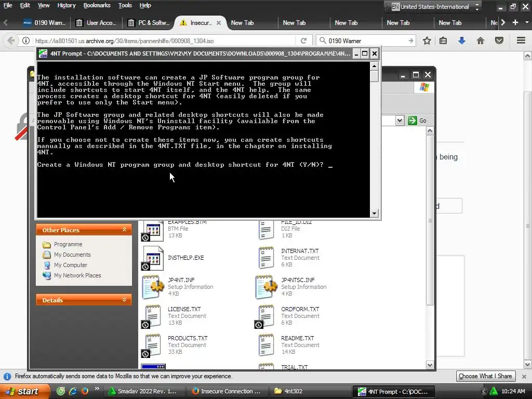Viewport: 532px width, 399px height.
Task: Collapse the Other Places panel
Action: (125, 230)
